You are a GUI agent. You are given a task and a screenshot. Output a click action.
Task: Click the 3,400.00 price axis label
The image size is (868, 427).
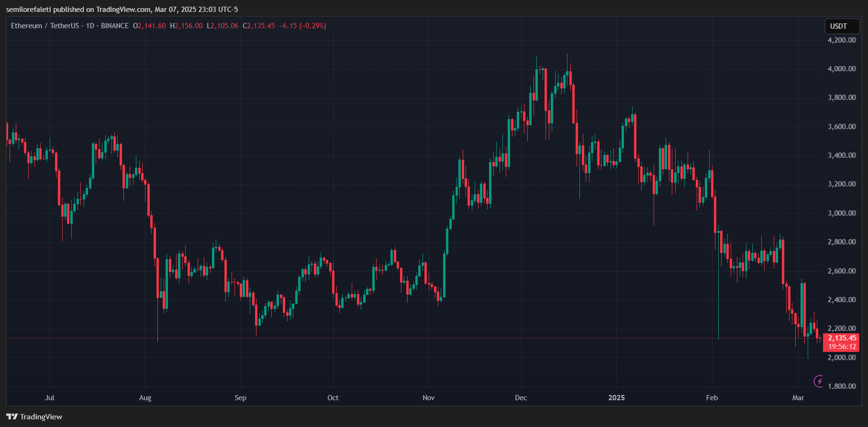click(x=842, y=155)
